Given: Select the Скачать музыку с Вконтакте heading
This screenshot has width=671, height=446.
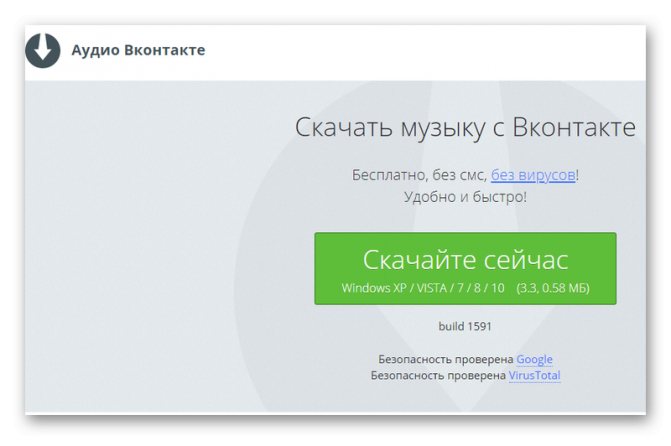Looking at the screenshot, I should click(465, 127).
